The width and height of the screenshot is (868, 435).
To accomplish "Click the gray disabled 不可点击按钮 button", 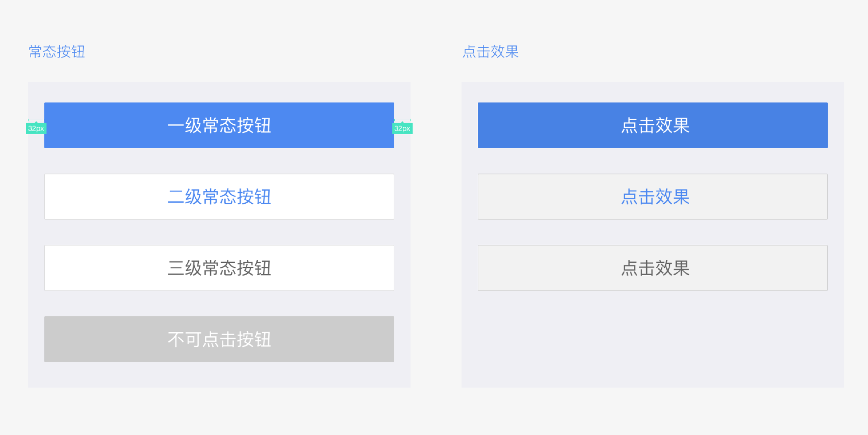I will tap(219, 339).
